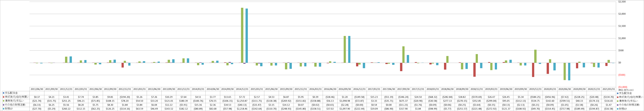Viewport: 644px width, 111px height.
Task: Click the $34.53 cell
Action: [228, 105]
